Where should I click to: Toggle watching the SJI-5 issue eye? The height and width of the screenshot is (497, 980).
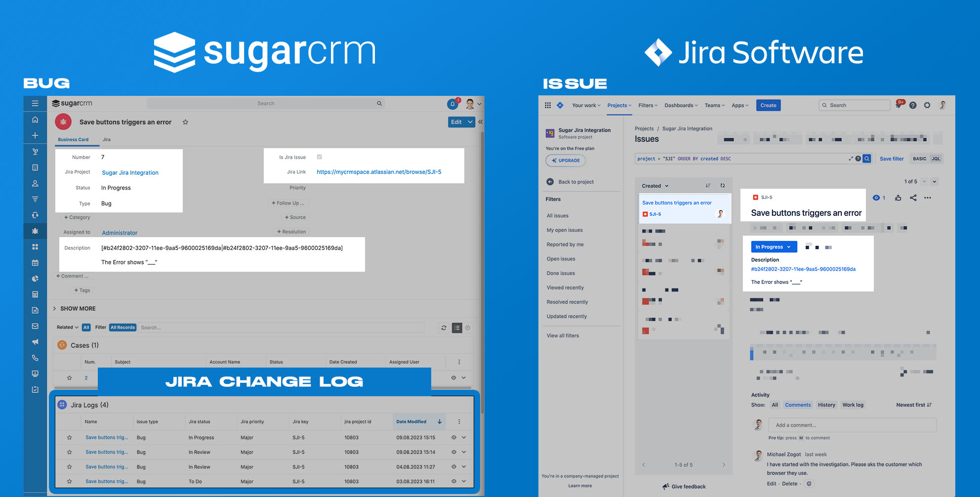pyautogui.click(x=876, y=198)
